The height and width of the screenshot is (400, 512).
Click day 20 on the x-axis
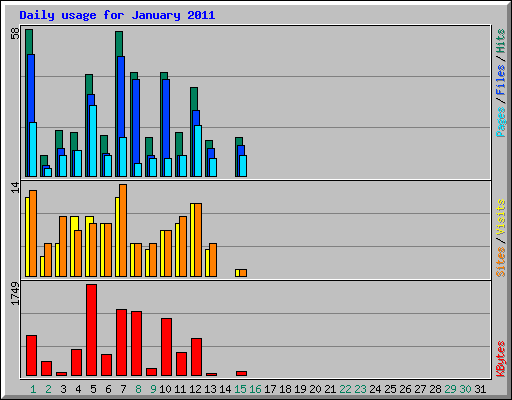point(315,389)
